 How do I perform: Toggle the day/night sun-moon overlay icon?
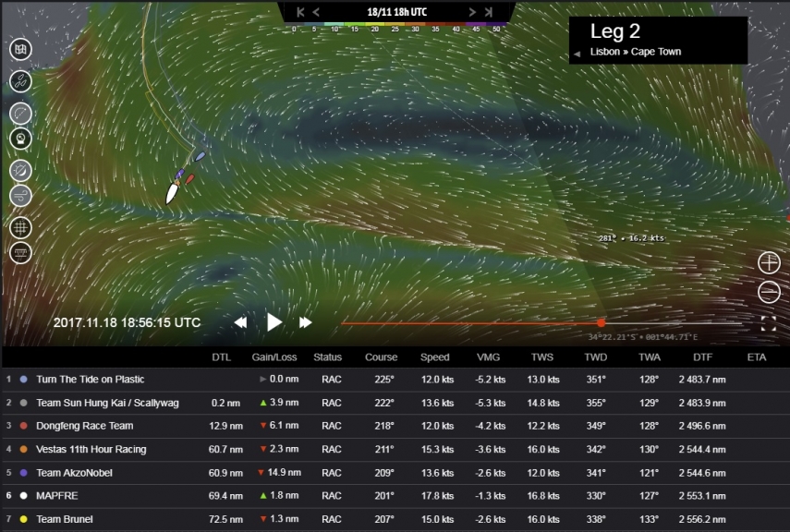point(20,171)
